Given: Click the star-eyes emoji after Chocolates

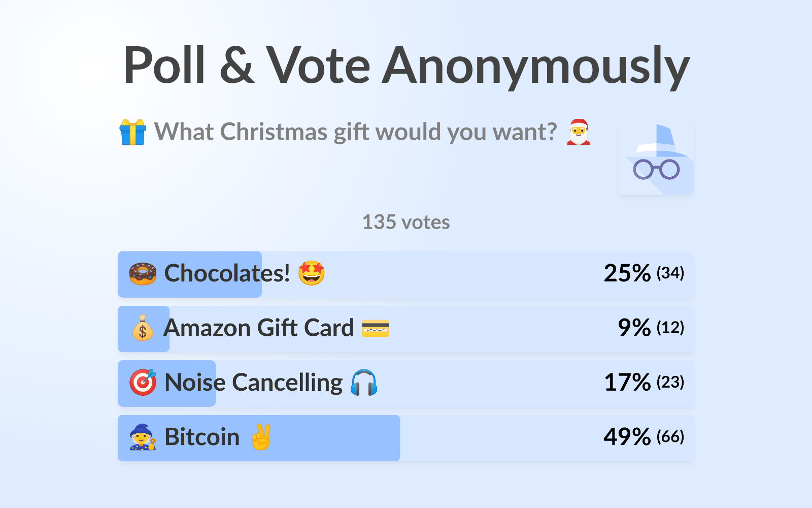Looking at the screenshot, I should (311, 273).
